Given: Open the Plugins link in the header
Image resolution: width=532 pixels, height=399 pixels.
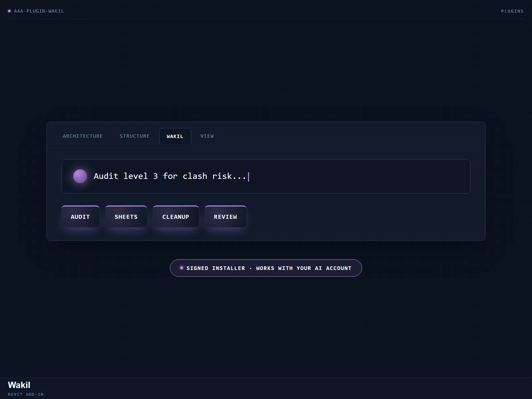Looking at the screenshot, I should click(512, 11).
